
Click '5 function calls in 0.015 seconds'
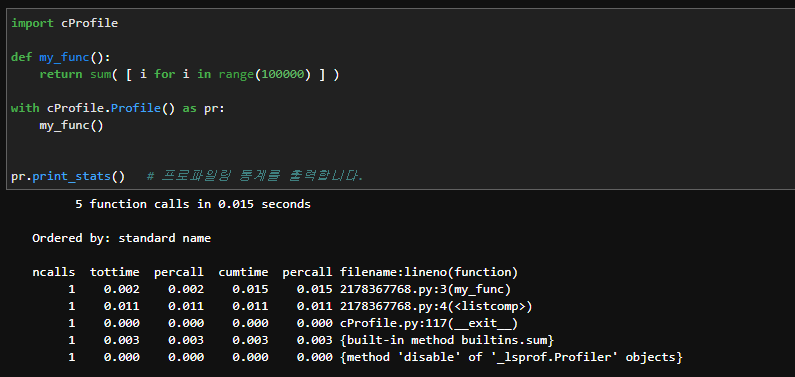(193, 204)
